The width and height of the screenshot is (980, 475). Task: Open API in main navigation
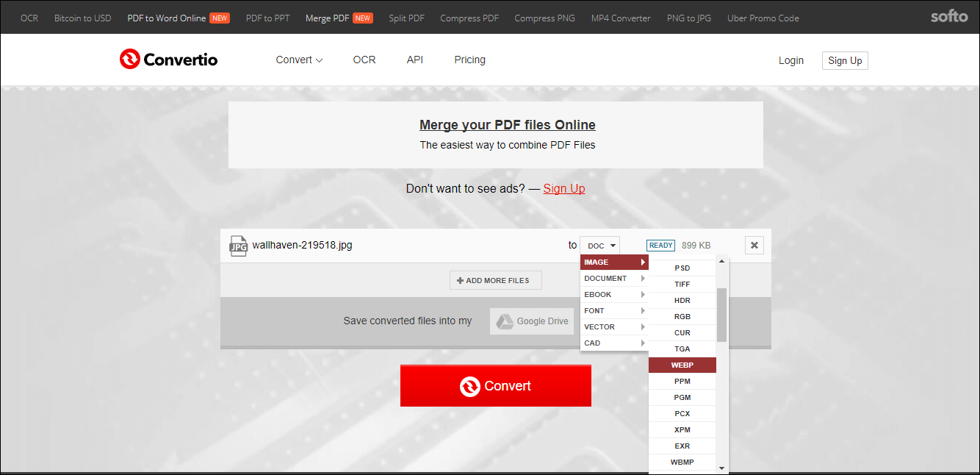(x=415, y=60)
